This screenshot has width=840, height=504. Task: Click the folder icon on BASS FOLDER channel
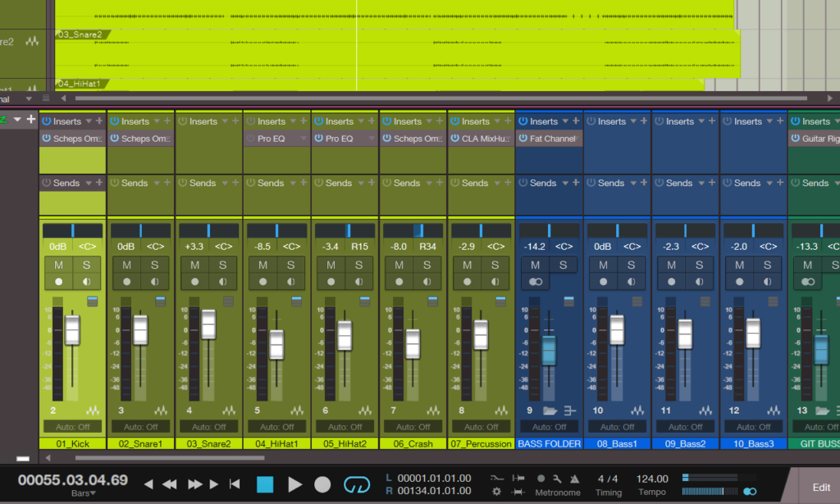tap(550, 411)
